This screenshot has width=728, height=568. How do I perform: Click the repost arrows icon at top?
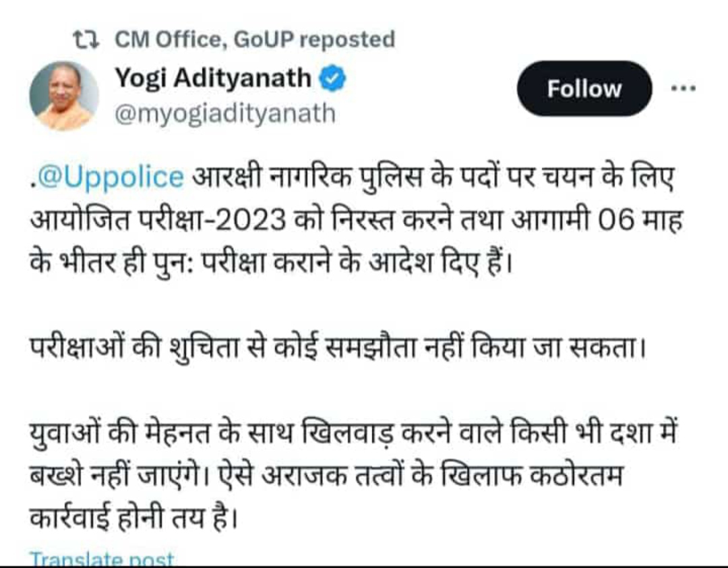pyautogui.click(x=86, y=40)
